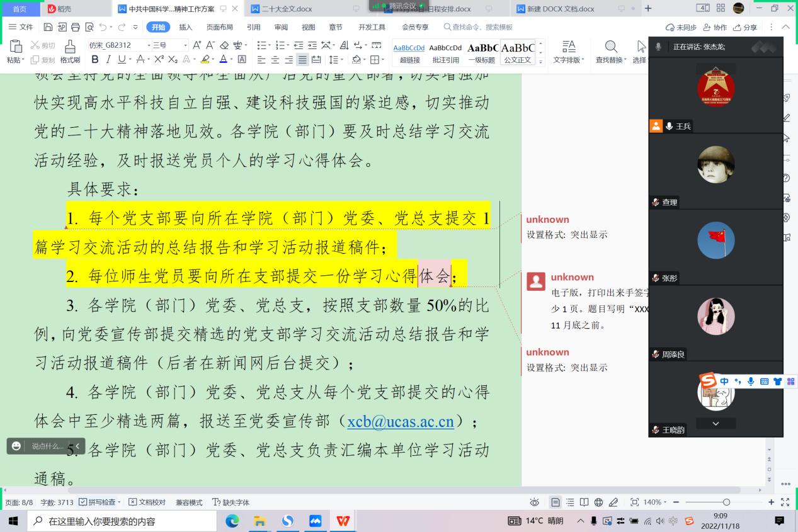
Task: Click the 分享 share button
Action: [x=745, y=27]
